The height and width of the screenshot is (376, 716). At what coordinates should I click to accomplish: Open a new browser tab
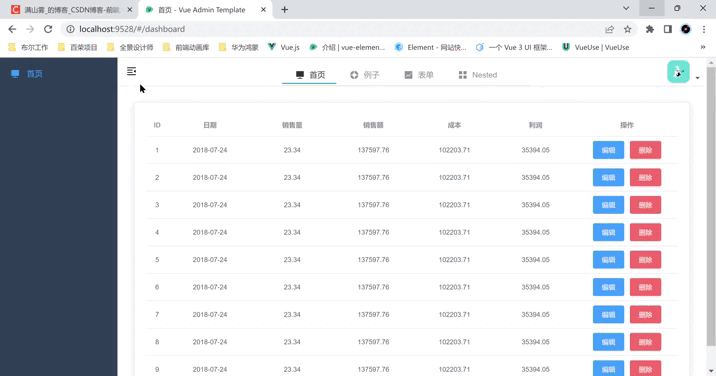pyautogui.click(x=284, y=10)
